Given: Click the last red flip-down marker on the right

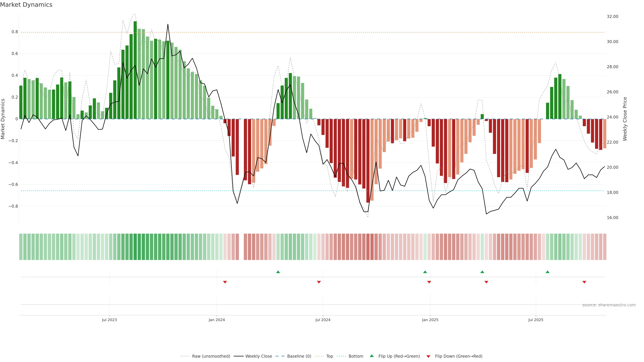Looking at the screenshot, I should 584,282.
